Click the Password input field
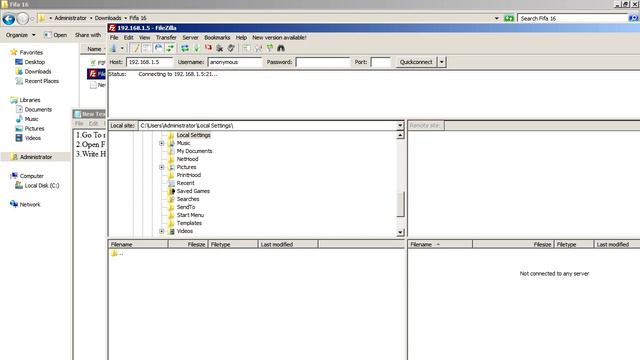 tap(322, 62)
